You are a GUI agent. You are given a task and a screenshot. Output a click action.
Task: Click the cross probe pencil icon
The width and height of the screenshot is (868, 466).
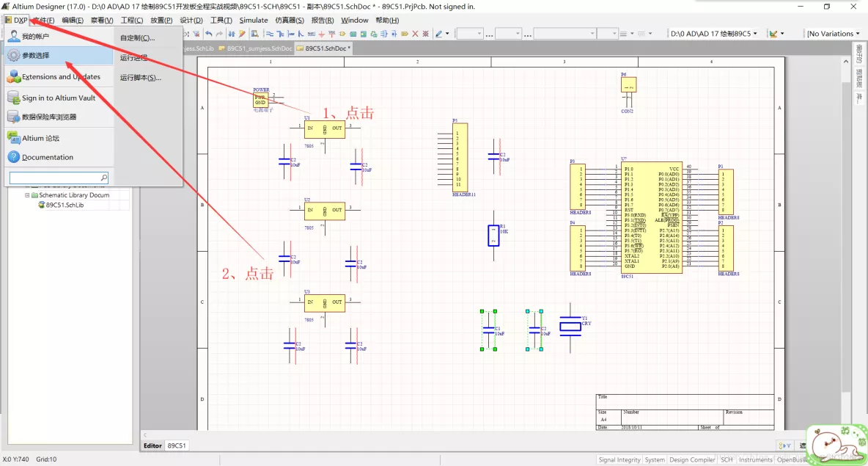(242, 34)
